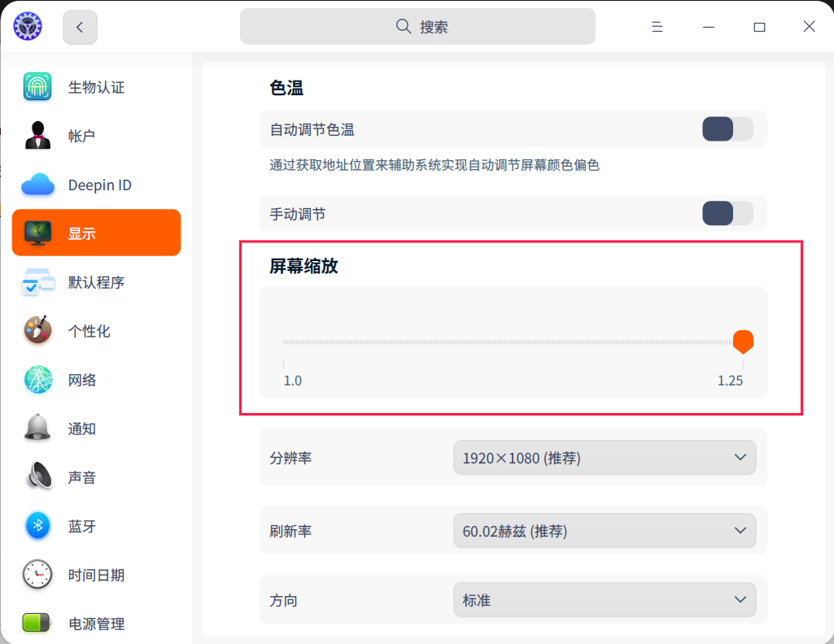Click the Biometric Authentication fingerprint icon
This screenshot has height=644, width=834.
coord(37,87)
